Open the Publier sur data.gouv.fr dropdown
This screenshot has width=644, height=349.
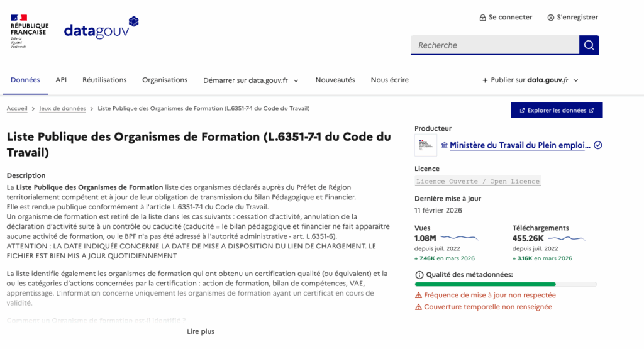click(530, 80)
